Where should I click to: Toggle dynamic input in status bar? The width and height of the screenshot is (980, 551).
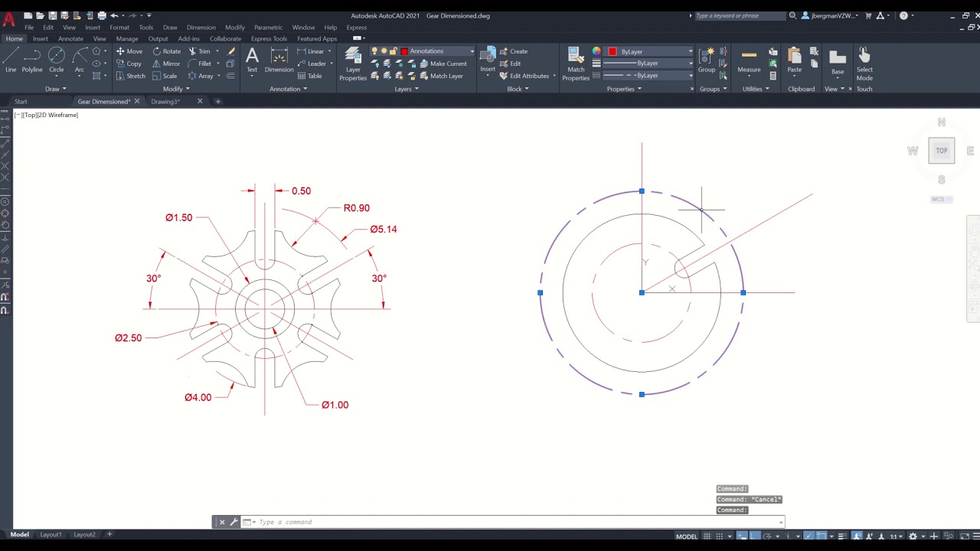[742, 536]
